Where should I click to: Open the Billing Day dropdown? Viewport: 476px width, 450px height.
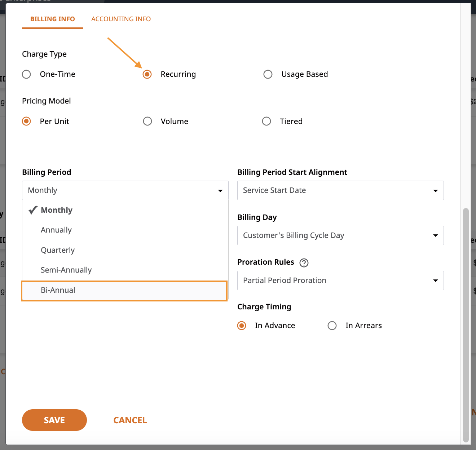coord(340,235)
